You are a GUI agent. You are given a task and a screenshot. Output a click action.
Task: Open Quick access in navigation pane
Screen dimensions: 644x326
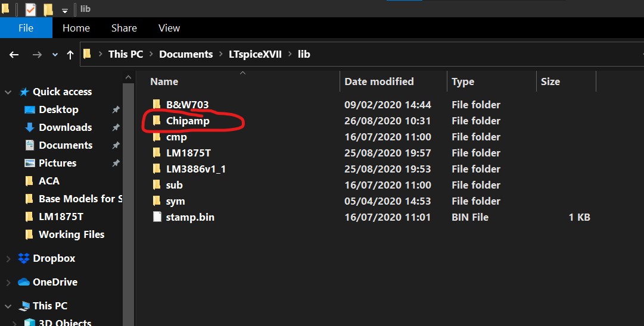(x=62, y=92)
